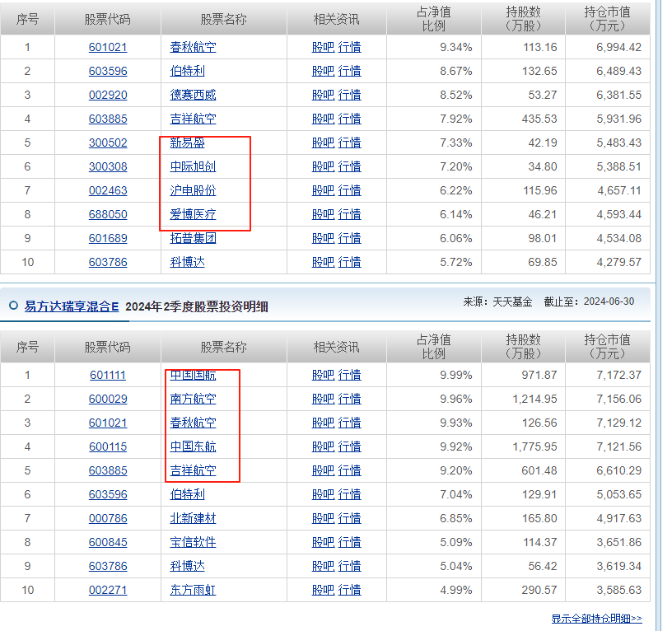Open 易方达瑞享混合E fund link
The width and height of the screenshot is (672, 631).
click(72, 306)
